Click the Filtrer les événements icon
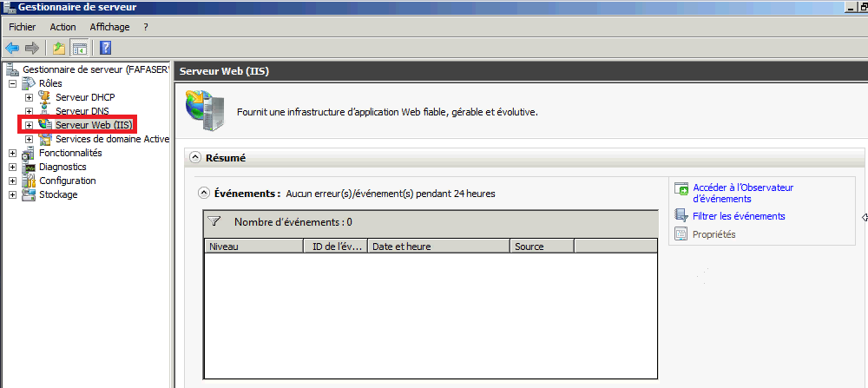The image size is (868, 388). [681, 215]
